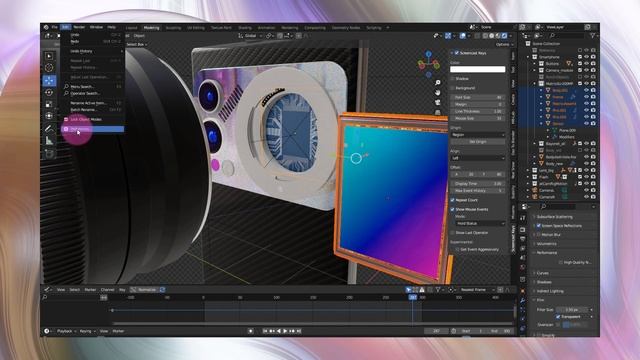Disable the Repeat Count checkbox
The image size is (640, 360).
(x=453, y=200)
